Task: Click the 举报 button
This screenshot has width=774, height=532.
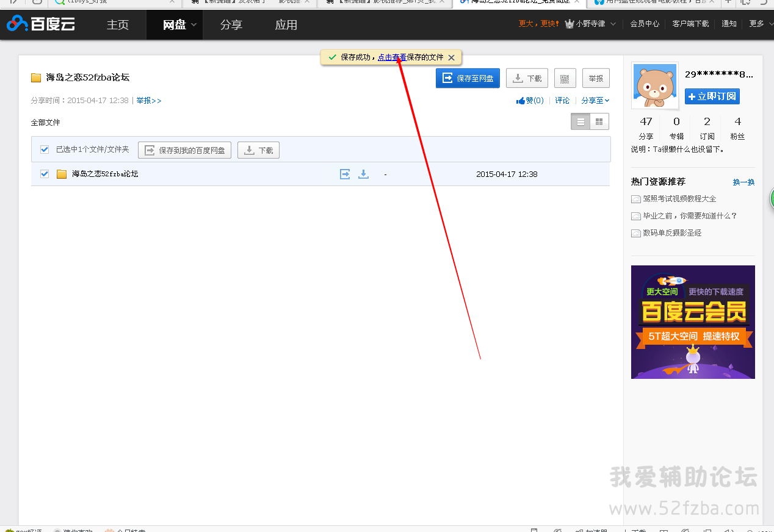Action: (x=596, y=78)
